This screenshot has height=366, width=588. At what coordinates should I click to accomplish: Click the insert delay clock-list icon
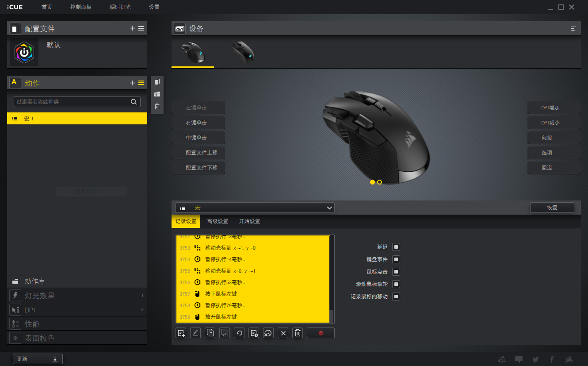click(x=254, y=333)
